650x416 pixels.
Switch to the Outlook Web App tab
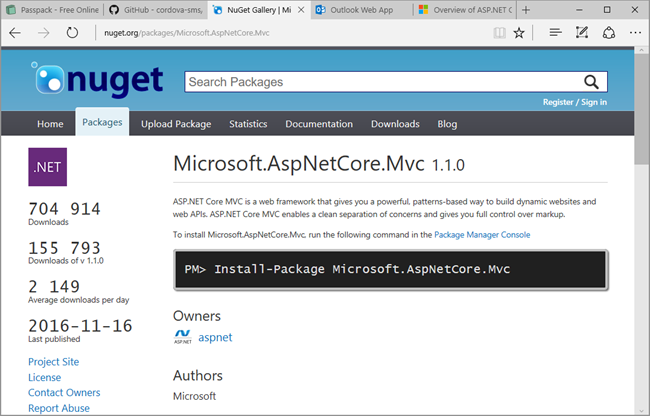point(361,10)
